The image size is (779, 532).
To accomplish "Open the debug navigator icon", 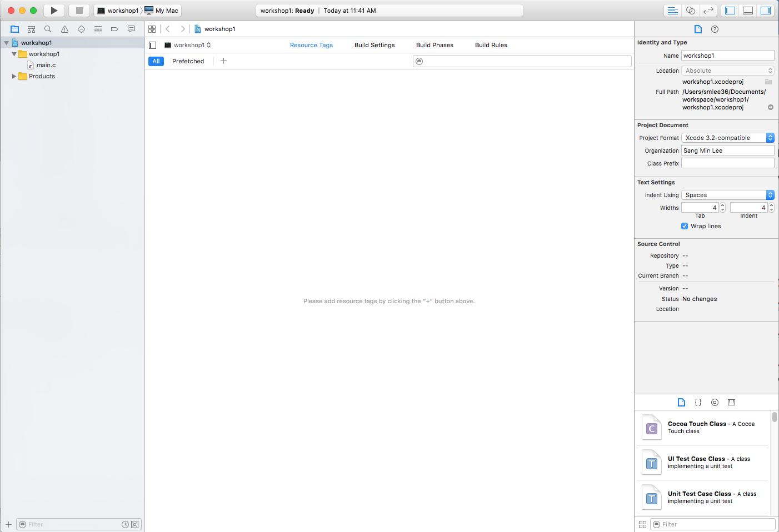I will [x=98, y=29].
